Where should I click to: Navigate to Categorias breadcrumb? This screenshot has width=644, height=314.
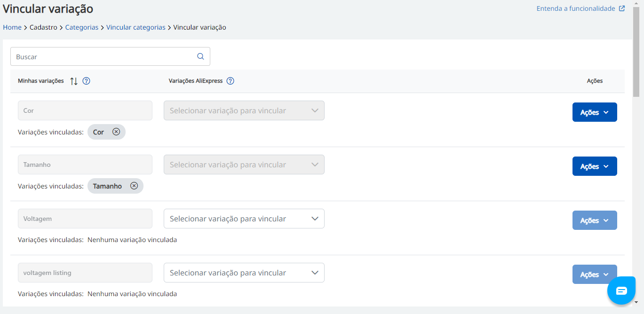[82, 27]
